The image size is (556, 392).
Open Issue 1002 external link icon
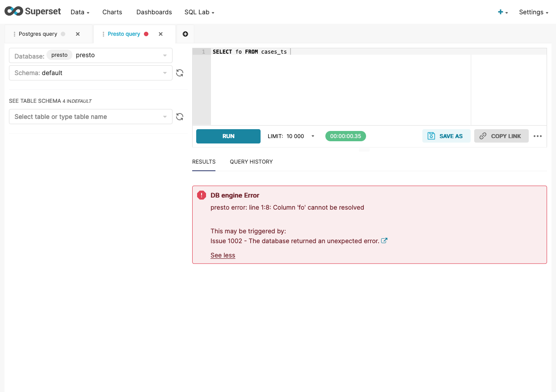(384, 241)
